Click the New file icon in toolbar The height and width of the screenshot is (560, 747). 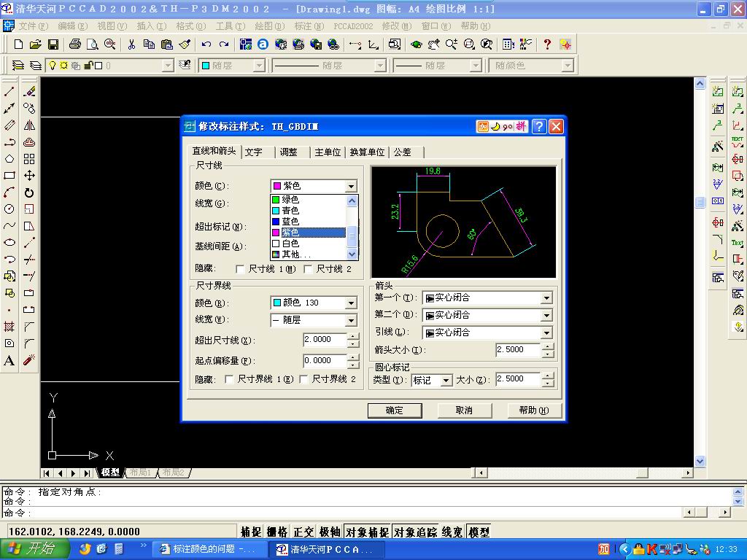[x=18, y=44]
